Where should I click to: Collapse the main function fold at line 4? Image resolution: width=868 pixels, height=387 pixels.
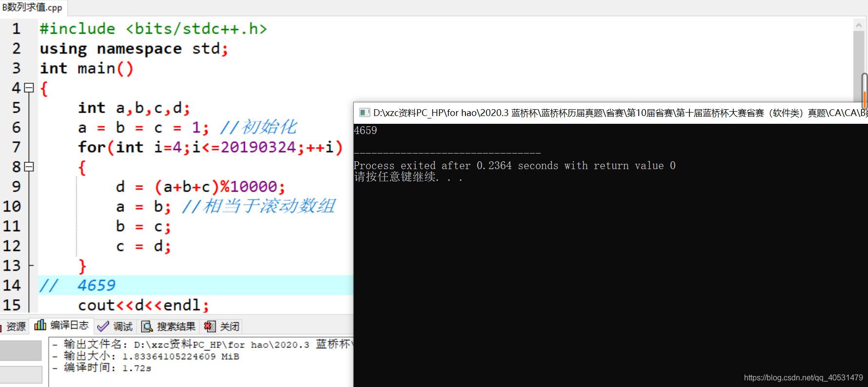pos(29,88)
